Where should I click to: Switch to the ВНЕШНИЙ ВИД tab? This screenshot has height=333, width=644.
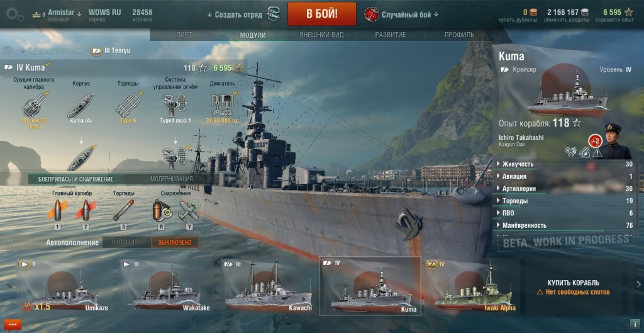[321, 35]
